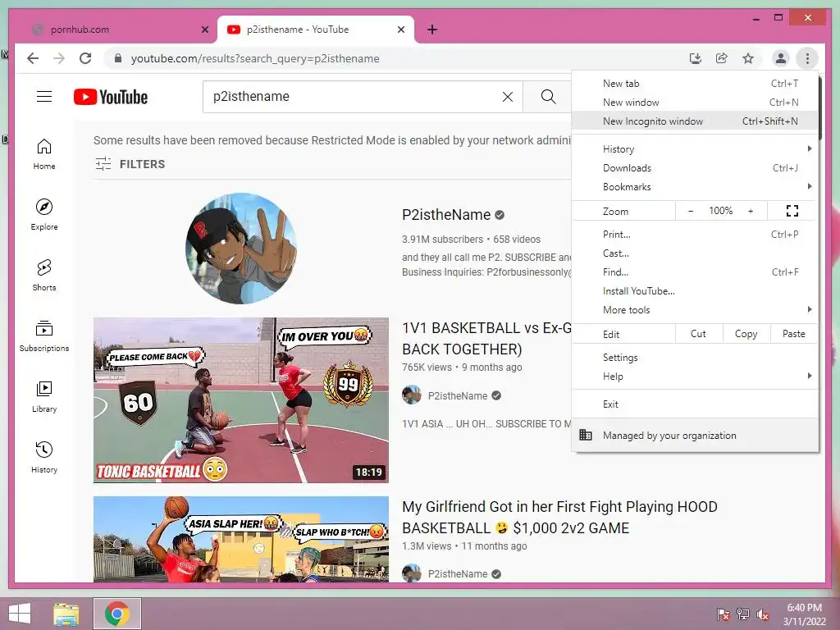Open the FILTERS options
Viewport: 840px width, 630px height.
[130, 164]
